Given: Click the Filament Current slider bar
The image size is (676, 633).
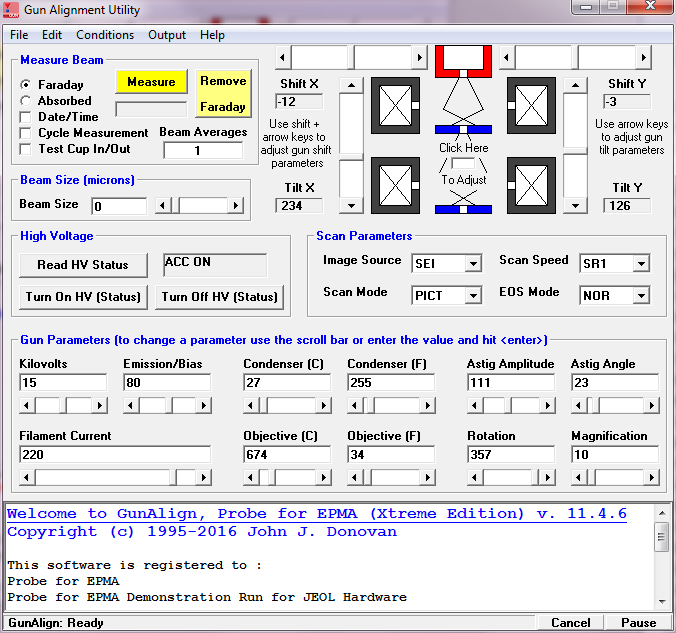Looking at the screenshot, I should tap(115, 477).
